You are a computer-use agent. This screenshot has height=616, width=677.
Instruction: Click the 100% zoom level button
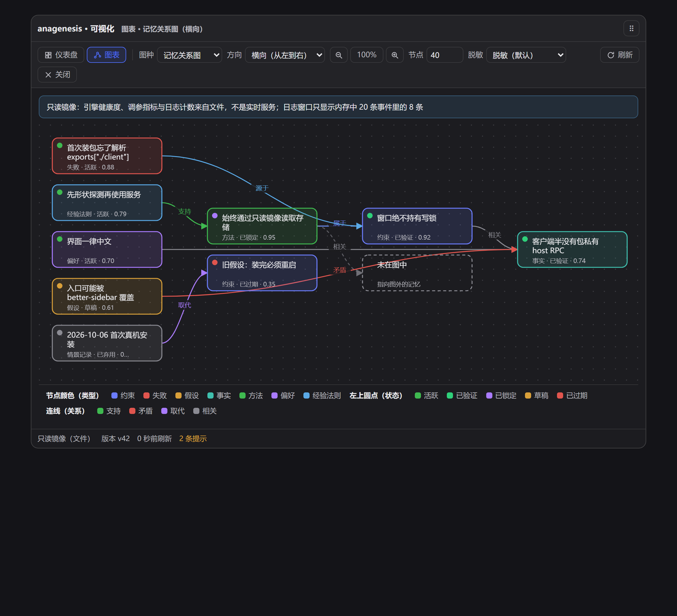(x=367, y=55)
